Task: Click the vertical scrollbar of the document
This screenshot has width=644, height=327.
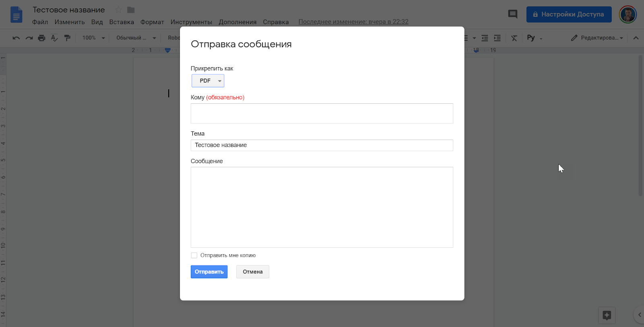Action: (x=640, y=125)
